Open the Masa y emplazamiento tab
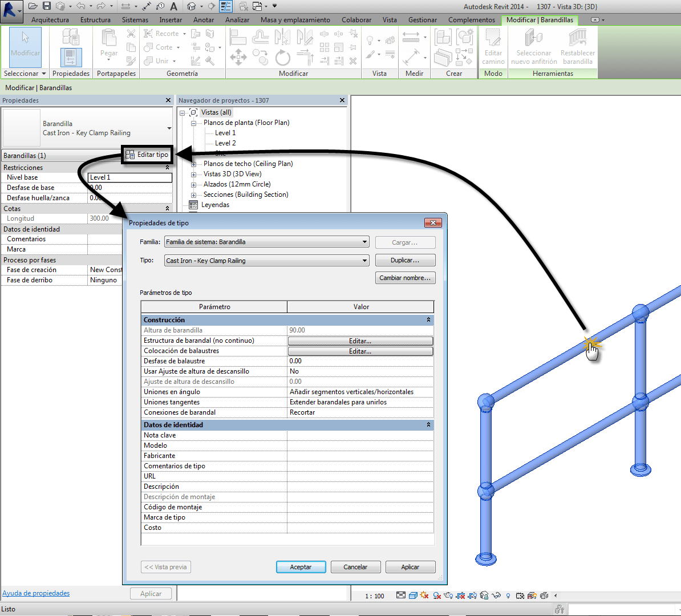Image resolution: width=681 pixels, height=616 pixels. (295, 20)
